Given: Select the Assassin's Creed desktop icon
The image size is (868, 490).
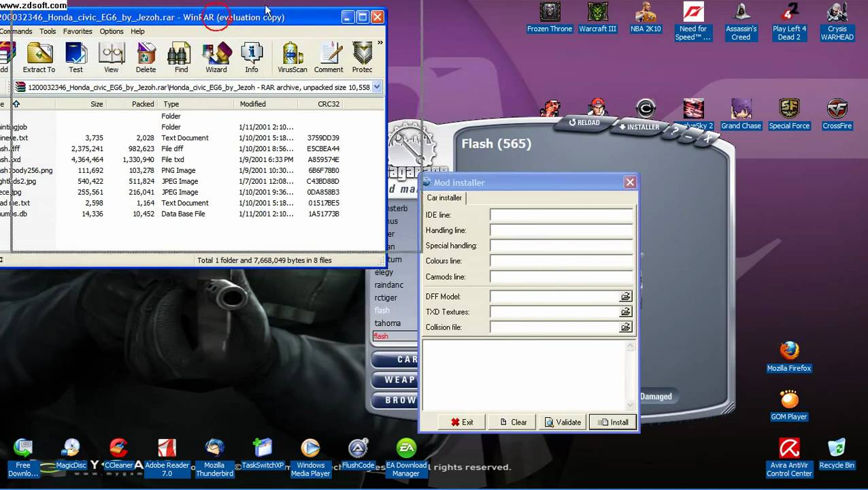Looking at the screenshot, I should pyautogui.click(x=741, y=22).
